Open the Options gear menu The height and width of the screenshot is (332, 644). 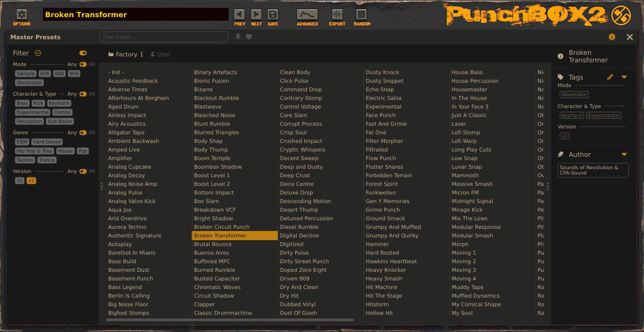tap(22, 15)
